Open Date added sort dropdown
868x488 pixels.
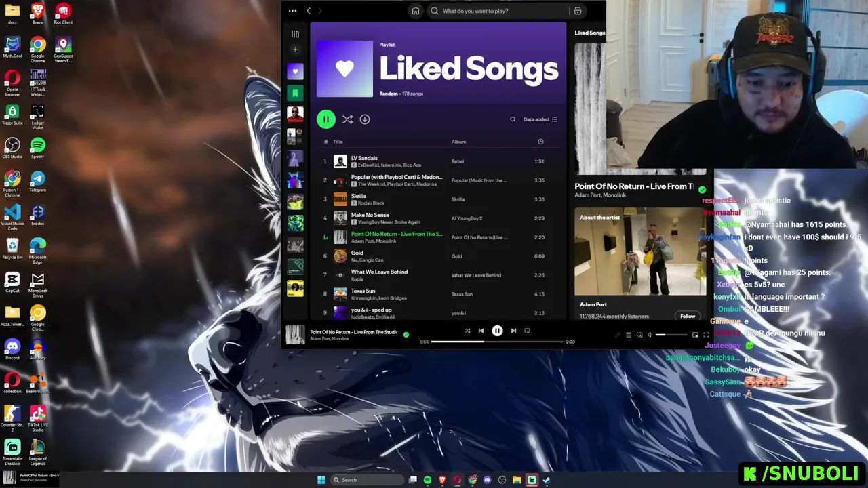point(540,119)
